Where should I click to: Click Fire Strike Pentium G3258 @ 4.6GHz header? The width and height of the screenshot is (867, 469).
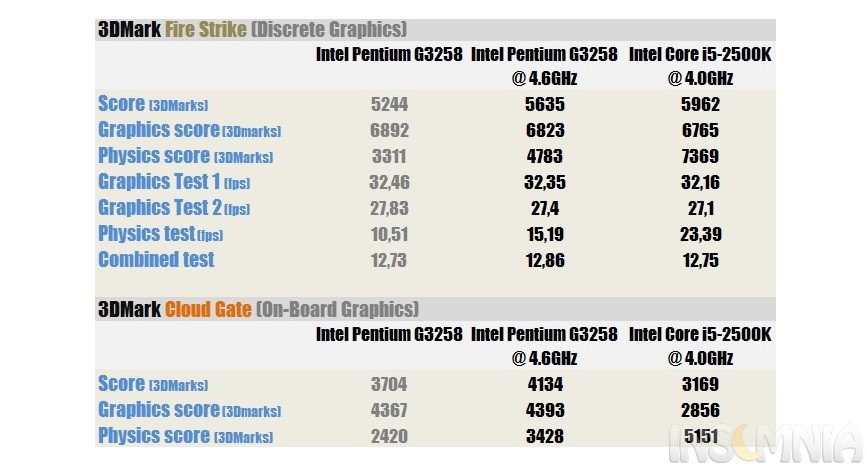tap(544, 66)
